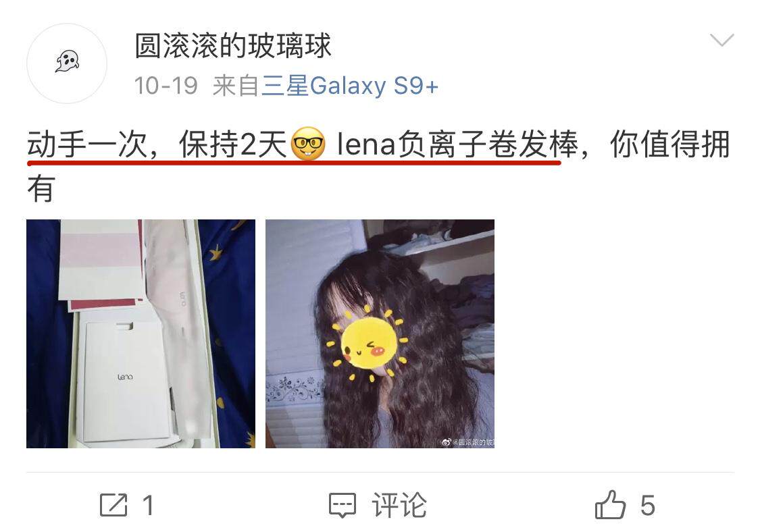The image size is (760, 532).
Task: Open the curly hair selfie photo
Action: [x=380, y=334]
